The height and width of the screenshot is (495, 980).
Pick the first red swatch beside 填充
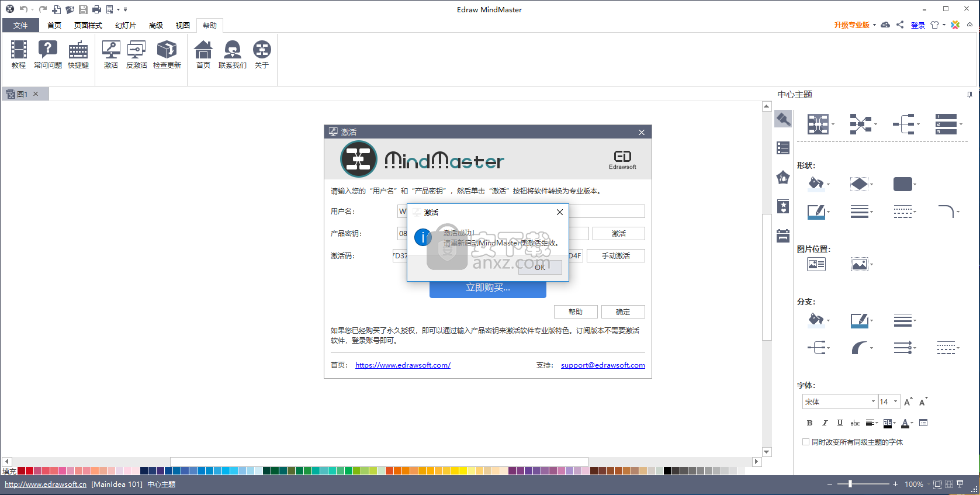[x=21, y=470]
